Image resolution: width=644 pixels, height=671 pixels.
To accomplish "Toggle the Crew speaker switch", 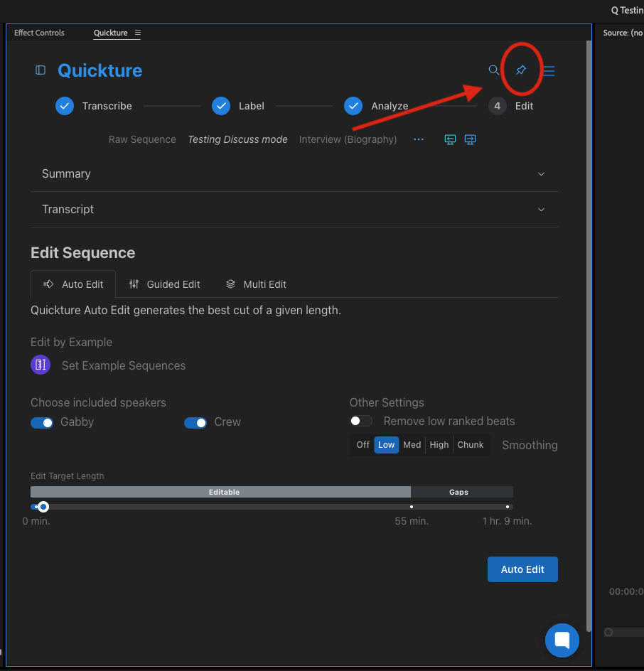I will pyautogui.click(x=195, y=423).
